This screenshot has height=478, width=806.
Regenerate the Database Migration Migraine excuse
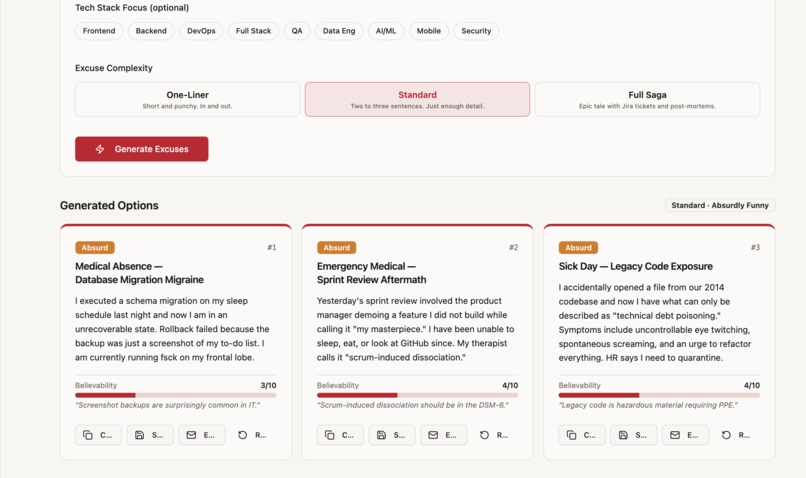pyautogui.click(x=253, y=435)
